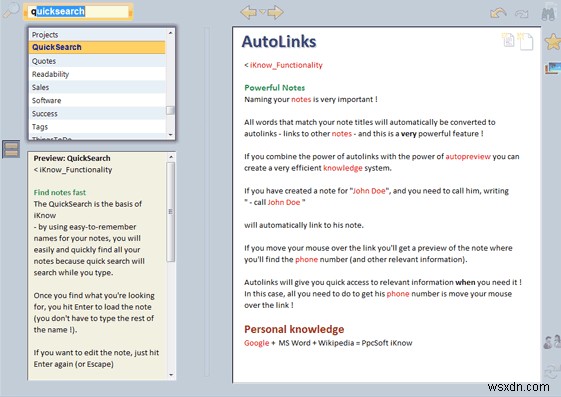Click the note list scrollbar thumb

point(170,111)
